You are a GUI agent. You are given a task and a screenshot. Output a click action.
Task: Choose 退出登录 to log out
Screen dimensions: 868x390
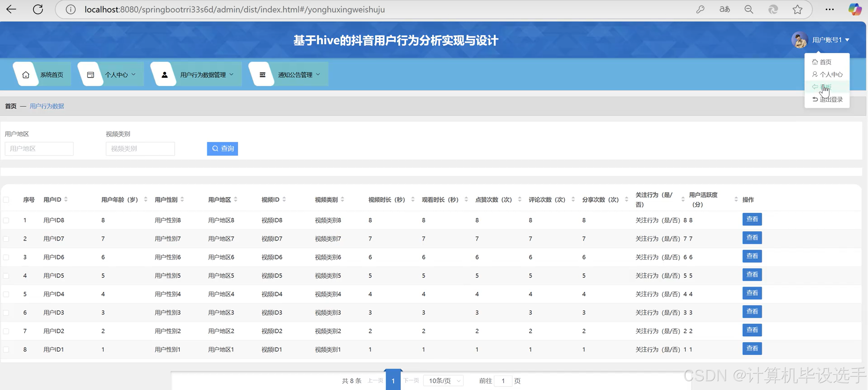point(827,99)
